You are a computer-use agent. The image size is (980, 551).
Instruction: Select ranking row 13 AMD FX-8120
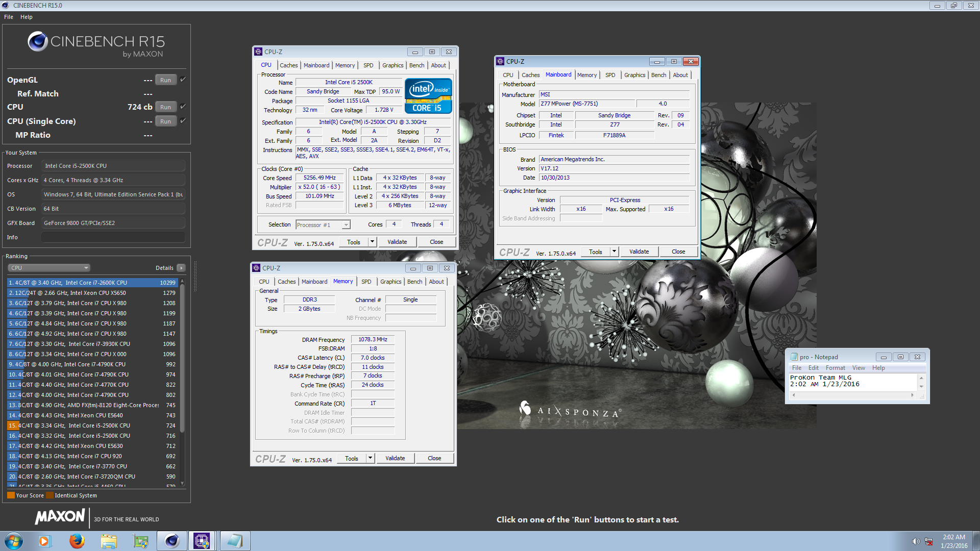92,405
